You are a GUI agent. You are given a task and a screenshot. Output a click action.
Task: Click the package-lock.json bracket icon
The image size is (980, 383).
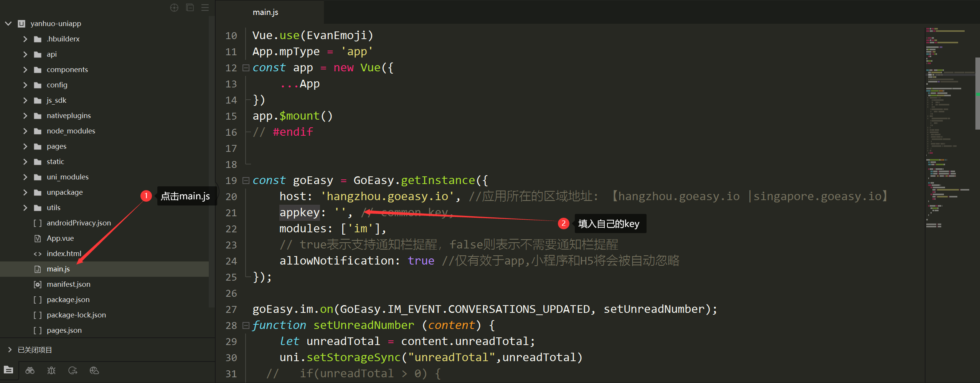[x=38, y=315]
